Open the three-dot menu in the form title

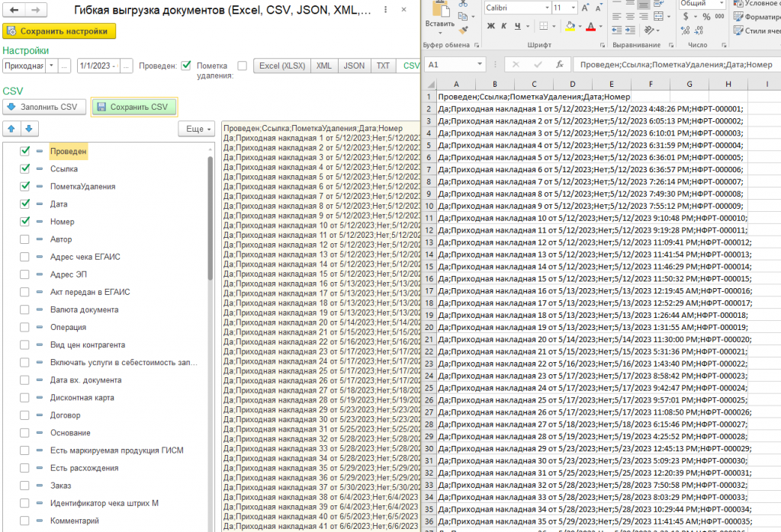[x=385, y=9]
